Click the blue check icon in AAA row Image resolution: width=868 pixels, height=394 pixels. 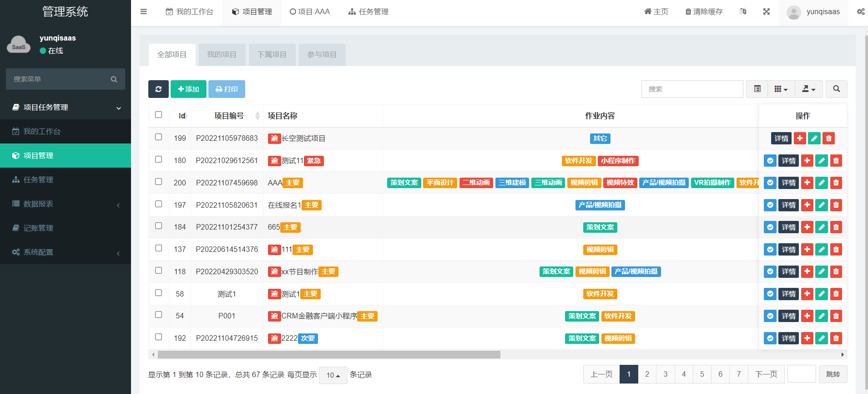[x=770, y=183]
